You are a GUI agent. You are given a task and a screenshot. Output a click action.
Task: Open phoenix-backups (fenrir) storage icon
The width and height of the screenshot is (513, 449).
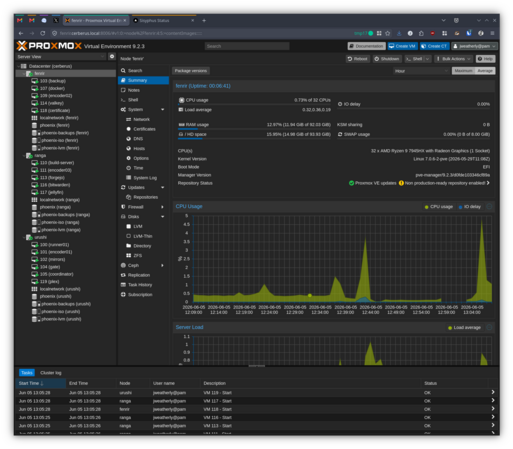[36, 133]
